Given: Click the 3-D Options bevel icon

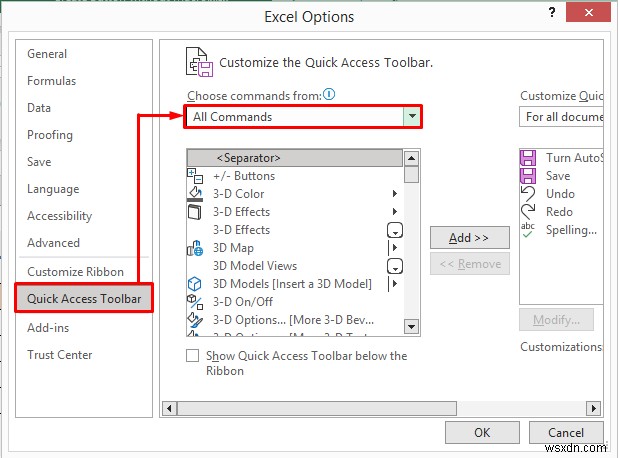Looking at the screenshot, I should pos(195,320).
